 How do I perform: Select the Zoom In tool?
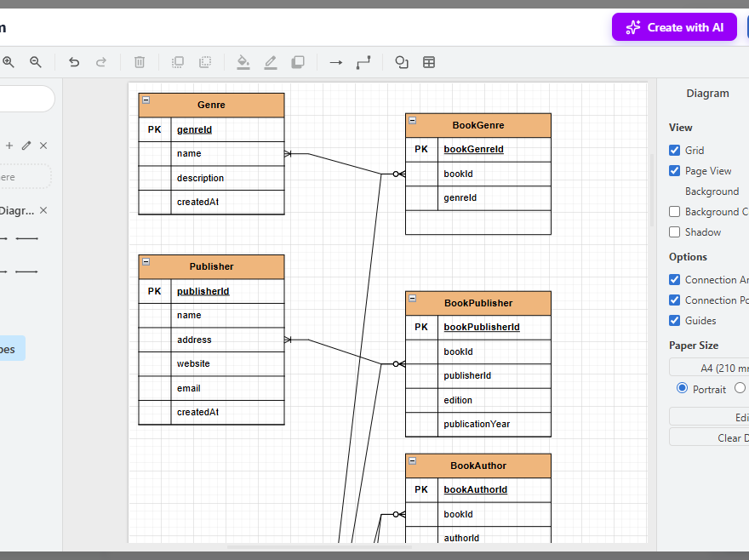pos(9,62)
